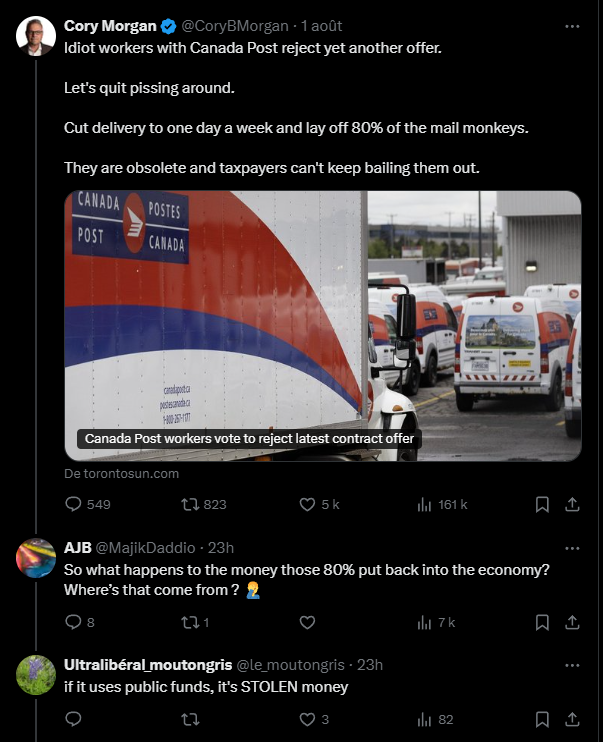View analytics on Cory Morgan's post
The height and width of the screenshot is (742, 603).
click(x=424, y=505)
